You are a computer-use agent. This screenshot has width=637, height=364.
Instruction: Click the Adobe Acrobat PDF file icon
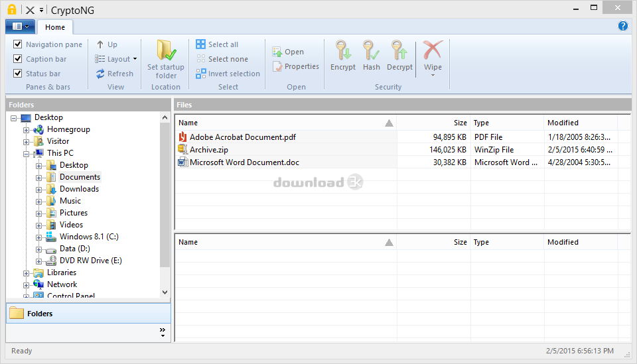click(x=183, y=137)
